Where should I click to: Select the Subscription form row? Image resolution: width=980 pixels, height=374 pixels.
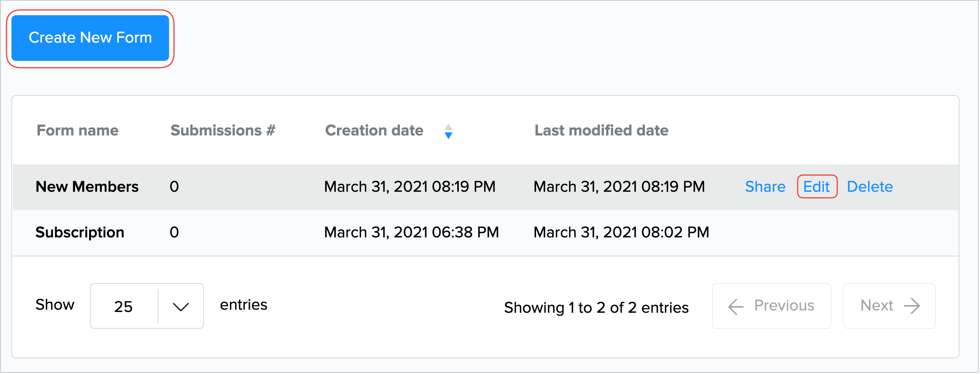coord(80,232)
